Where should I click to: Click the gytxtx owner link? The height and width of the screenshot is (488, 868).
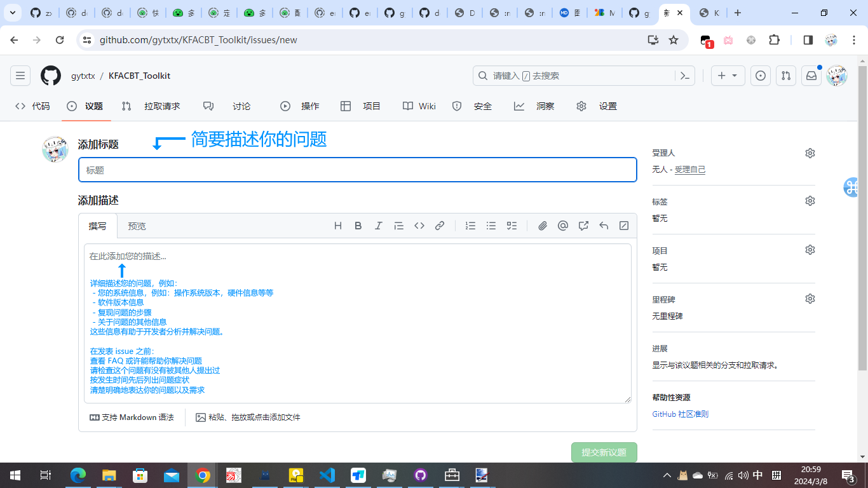[83, 76]
